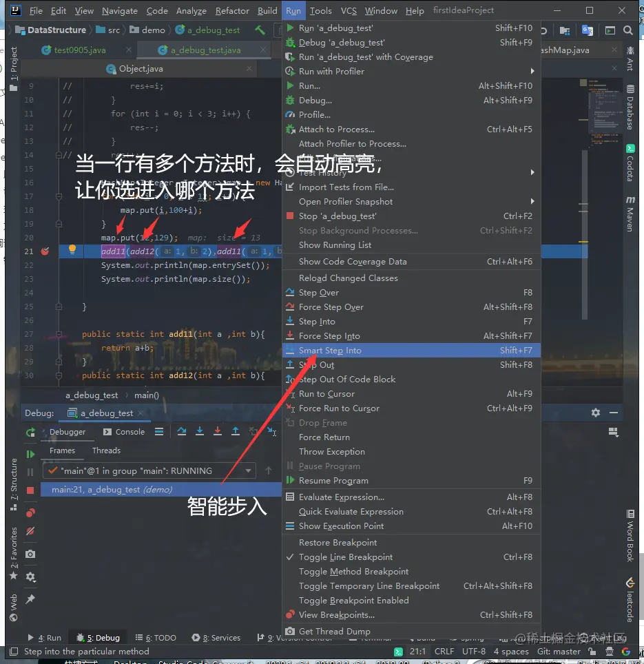Resume the program via the green play icon
644x664 pixels.
[x=30, y=454]
